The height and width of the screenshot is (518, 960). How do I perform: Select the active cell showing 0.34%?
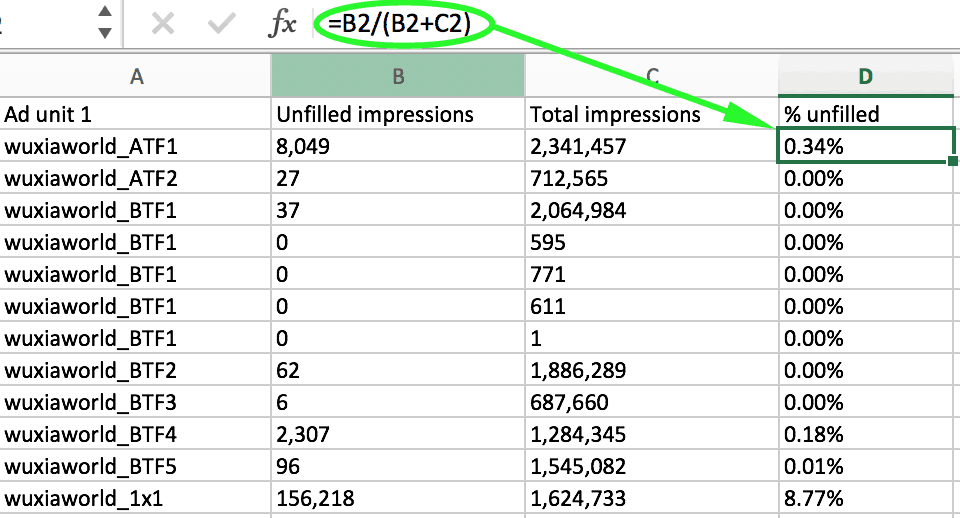pyautogui.click(x=866, y=146)
